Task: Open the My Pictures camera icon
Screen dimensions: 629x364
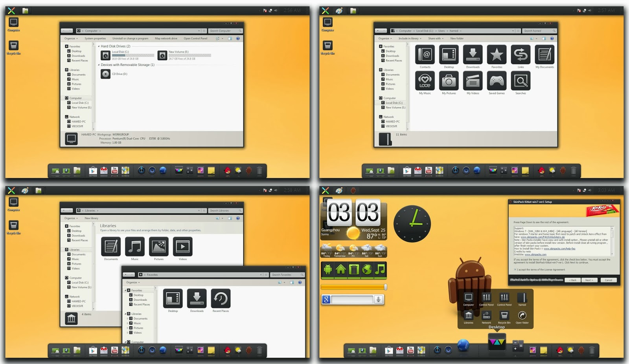Action: click(x=449, y=81)
